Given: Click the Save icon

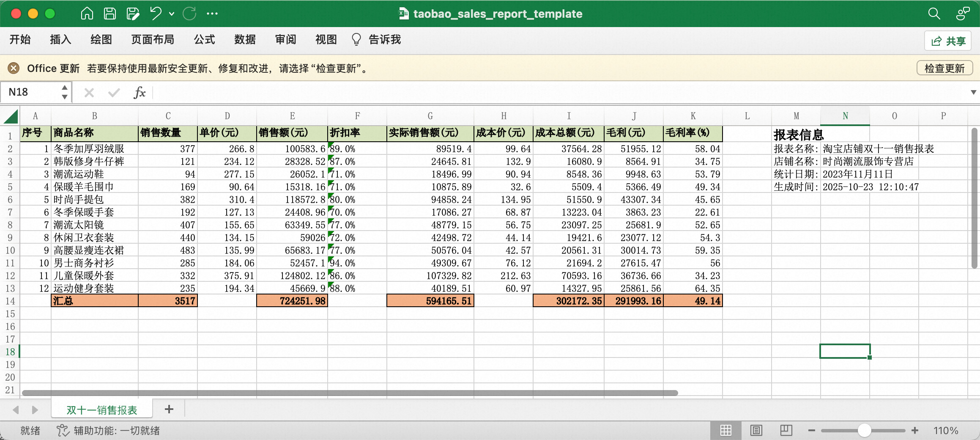Looking at the screenshot, I should (x=110, y=14).
